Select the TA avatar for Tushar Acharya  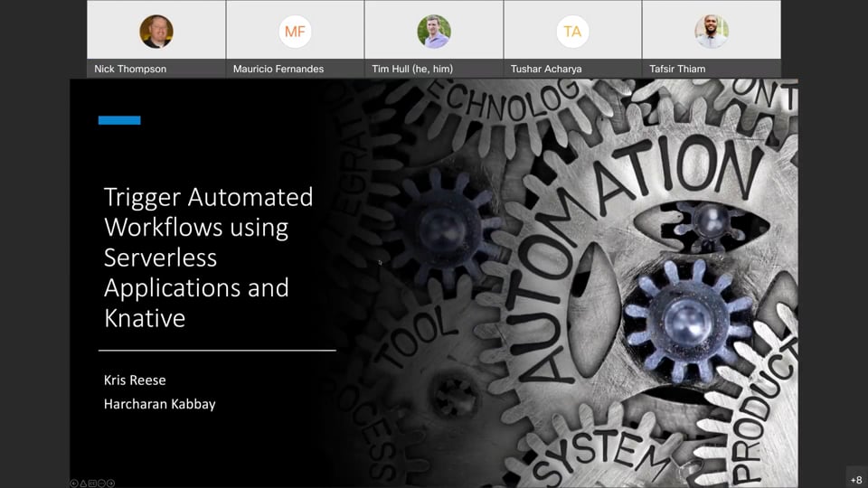tap(572, 32)
